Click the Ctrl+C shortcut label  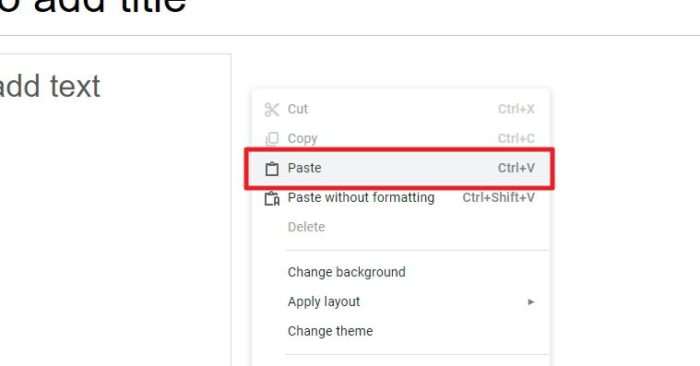[x=516, y=138]
